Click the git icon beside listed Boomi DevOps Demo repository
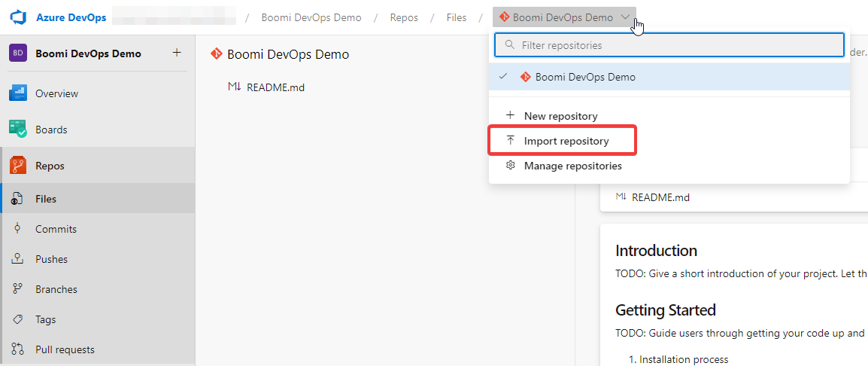Image resolution: width=868 pixels, height=366 pixels. (x=525, y=77)
